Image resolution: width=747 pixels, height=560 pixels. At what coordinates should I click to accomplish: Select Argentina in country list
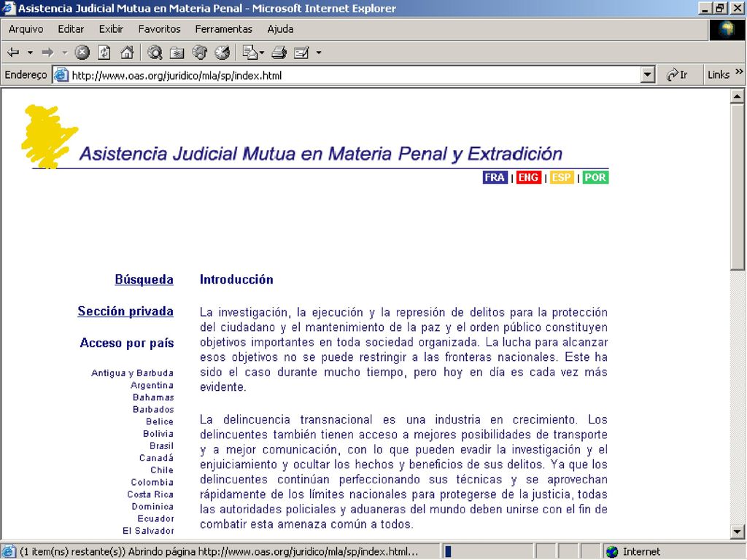click(x=152, y=385)
